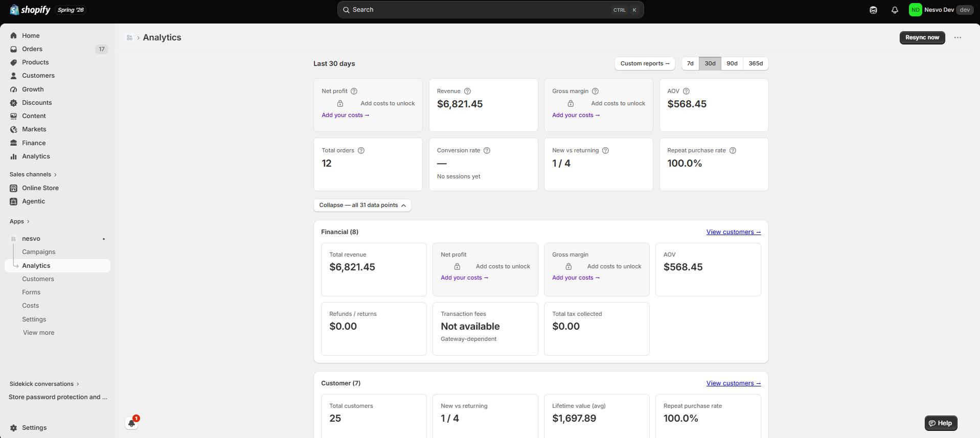This screenshot has width=980, height=438.
Task: Expand Sidekick conversations section
Action: [44, 384]
